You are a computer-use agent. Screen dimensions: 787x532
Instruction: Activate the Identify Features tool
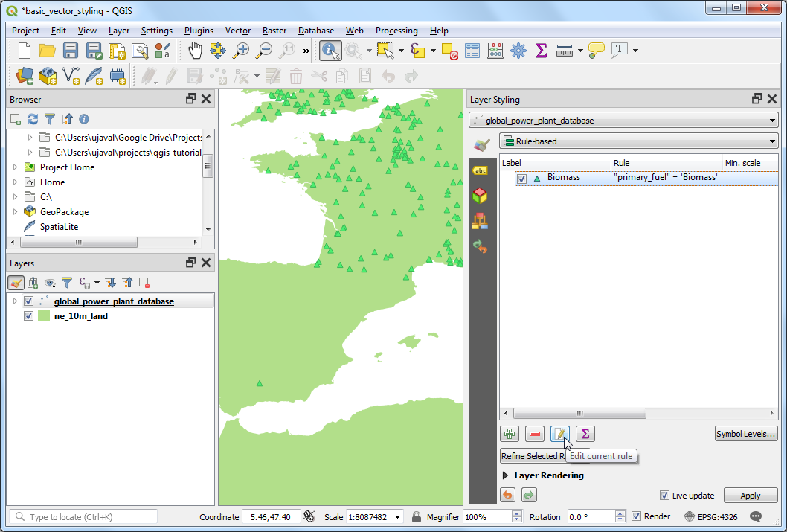click(330, 51)
